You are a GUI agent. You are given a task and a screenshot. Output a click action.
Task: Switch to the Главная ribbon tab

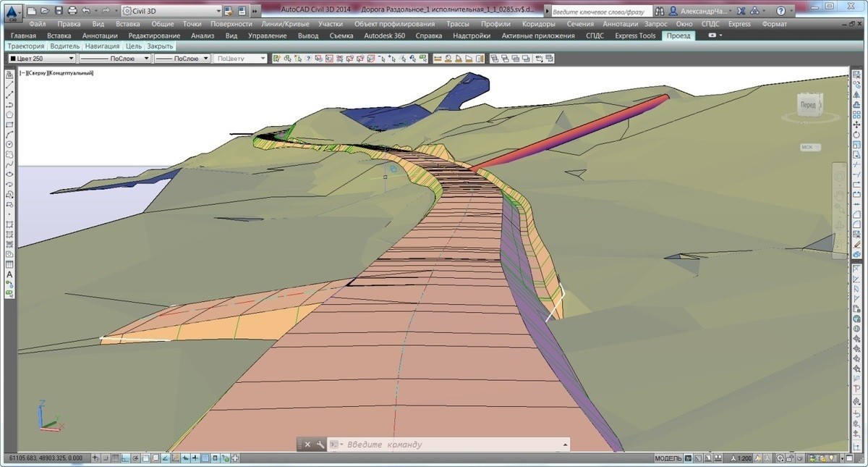click(23, 35)
